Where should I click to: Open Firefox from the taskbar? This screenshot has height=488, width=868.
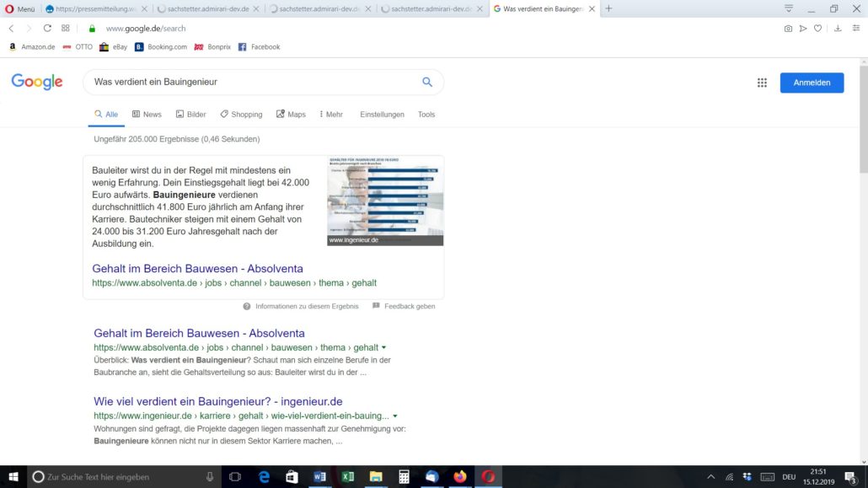coord(460,477)
